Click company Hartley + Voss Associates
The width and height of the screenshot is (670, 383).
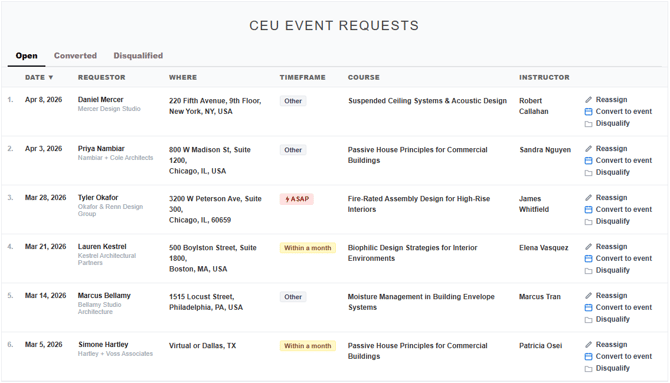click(x=115, y=354)
